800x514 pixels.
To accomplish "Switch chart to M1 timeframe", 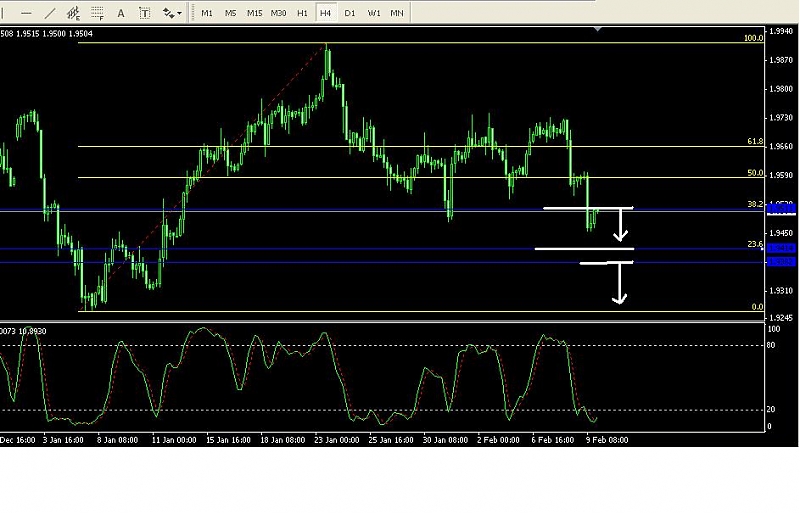I will point(207,13).
